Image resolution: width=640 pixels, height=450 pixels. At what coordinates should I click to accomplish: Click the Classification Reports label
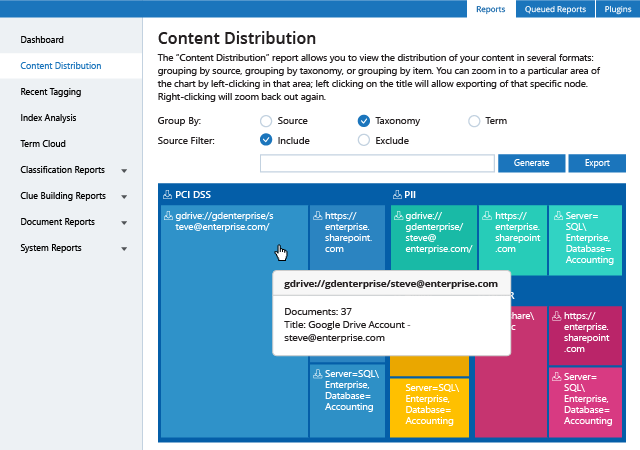pos(62,170)
